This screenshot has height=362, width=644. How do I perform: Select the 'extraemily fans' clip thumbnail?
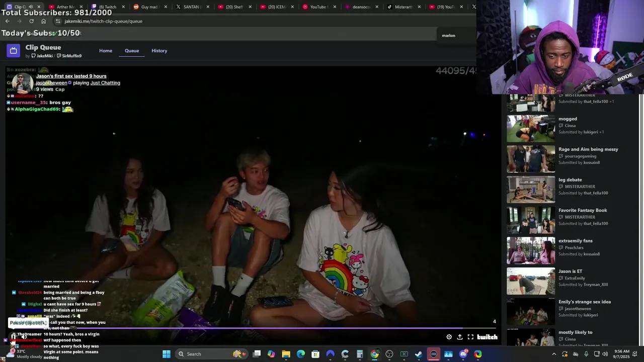pyautogui.click(x=531, y=250)
